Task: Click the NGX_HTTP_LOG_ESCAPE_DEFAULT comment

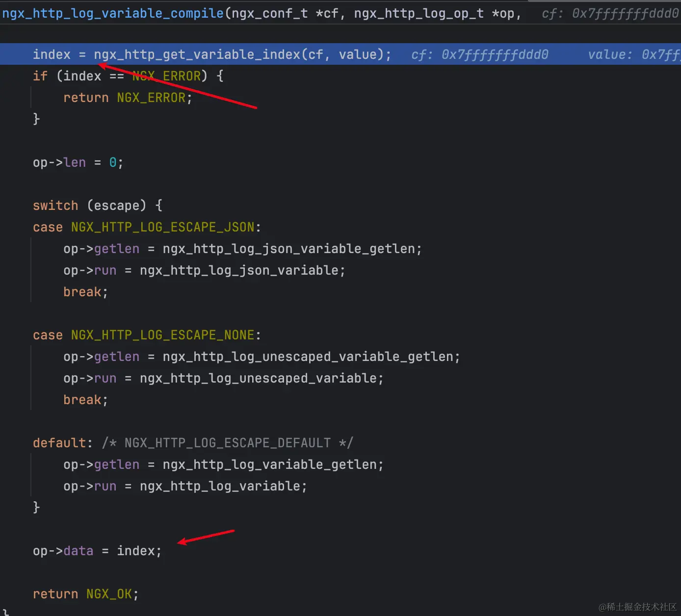Action: (x=228, y=443)
